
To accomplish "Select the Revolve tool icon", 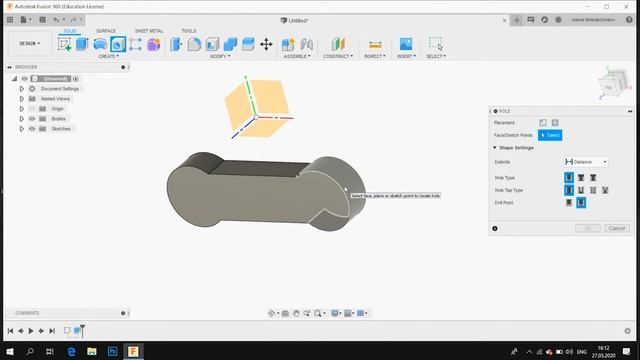I will pos(100,44).
